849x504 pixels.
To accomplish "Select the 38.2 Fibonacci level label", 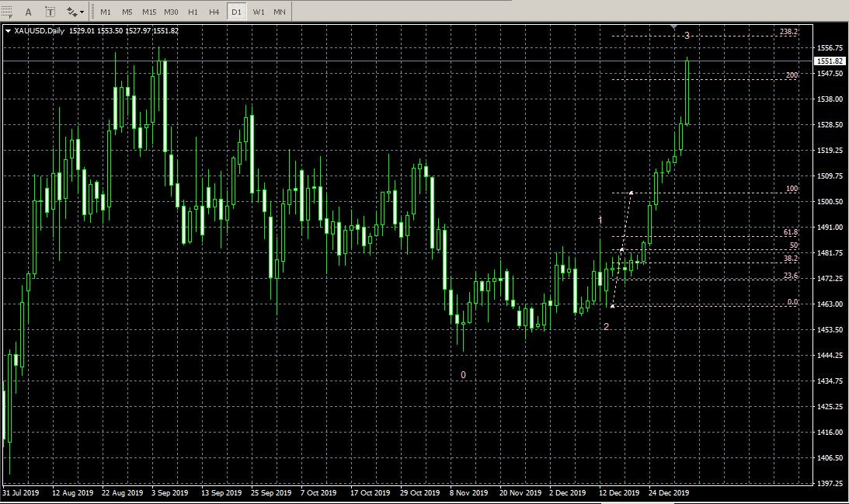I will (x=791, y=259).
